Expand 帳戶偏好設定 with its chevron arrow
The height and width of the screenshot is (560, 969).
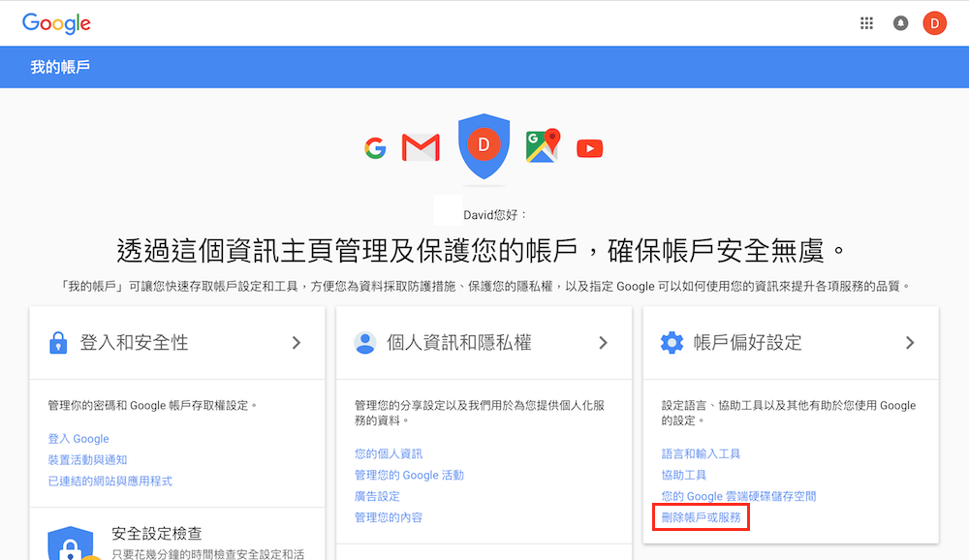[x=910, y=342]
